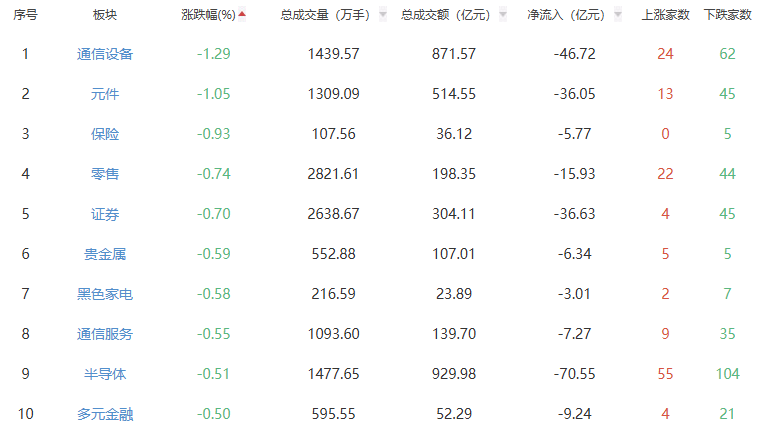Click the sort arrow next to 总成交额（亿元）
767x433 pixels.
click(502, 16)
